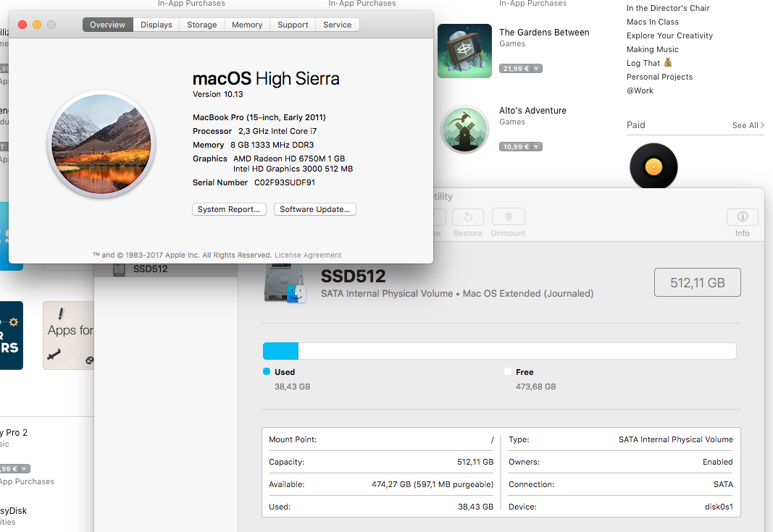Click the Unmount icon in Disk Utility
The width and height of the screenshot is (773, 532).
509,216
